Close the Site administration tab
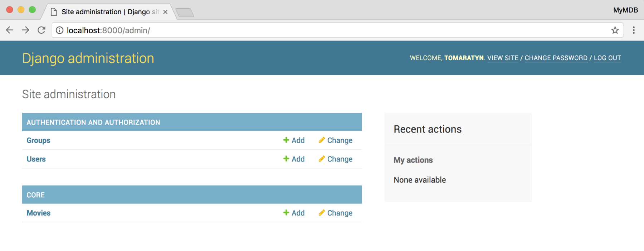 165,12
